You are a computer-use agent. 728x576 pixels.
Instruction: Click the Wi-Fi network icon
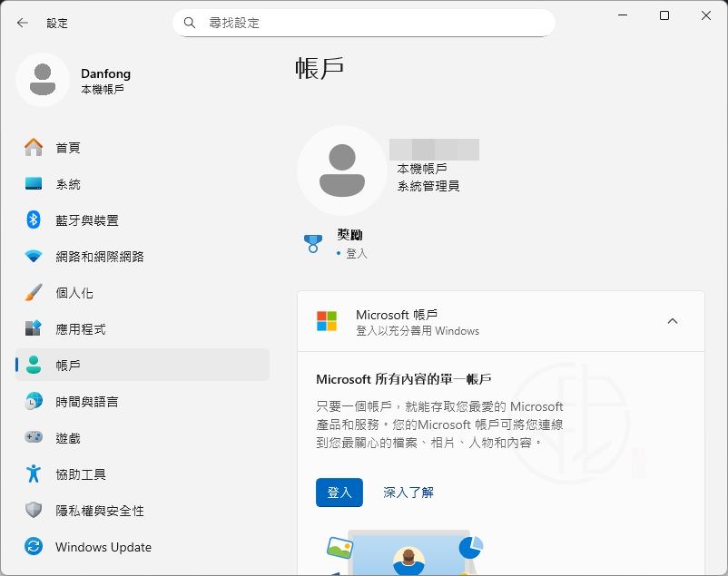pyautogui.click(x=34, y=256)
